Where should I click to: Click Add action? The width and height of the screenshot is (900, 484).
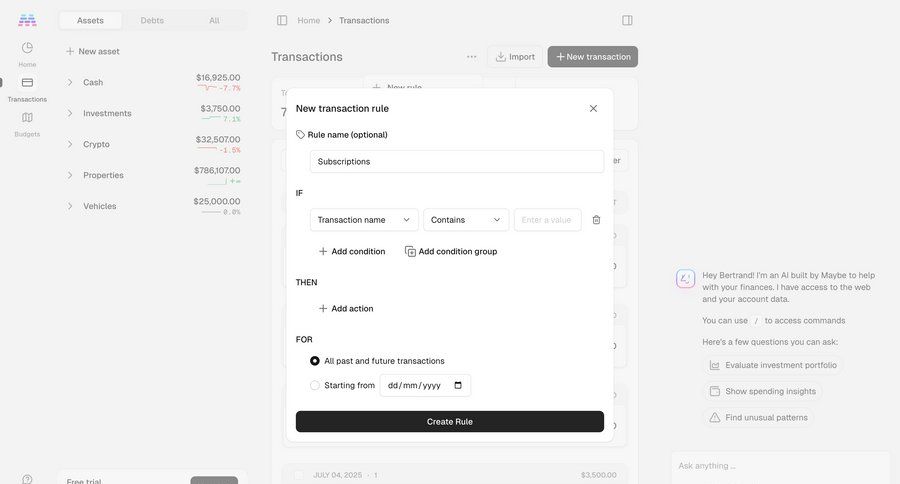point(346,308)
